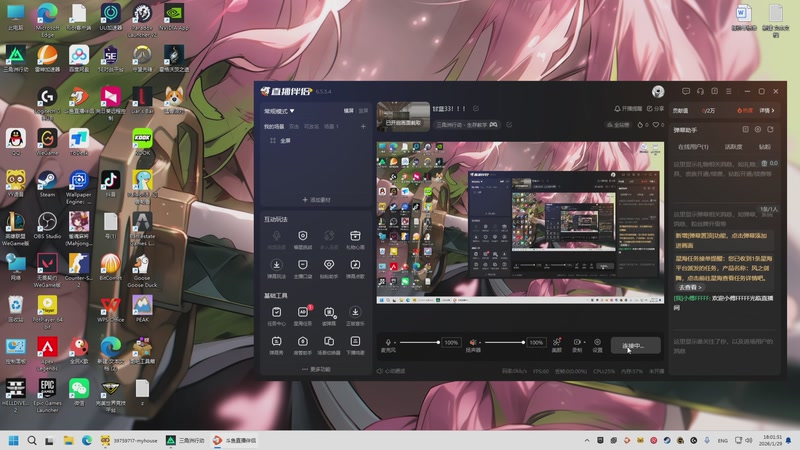800x450 pixels.
Task: Click microphone volume slider handle
Action: point(438,342)
